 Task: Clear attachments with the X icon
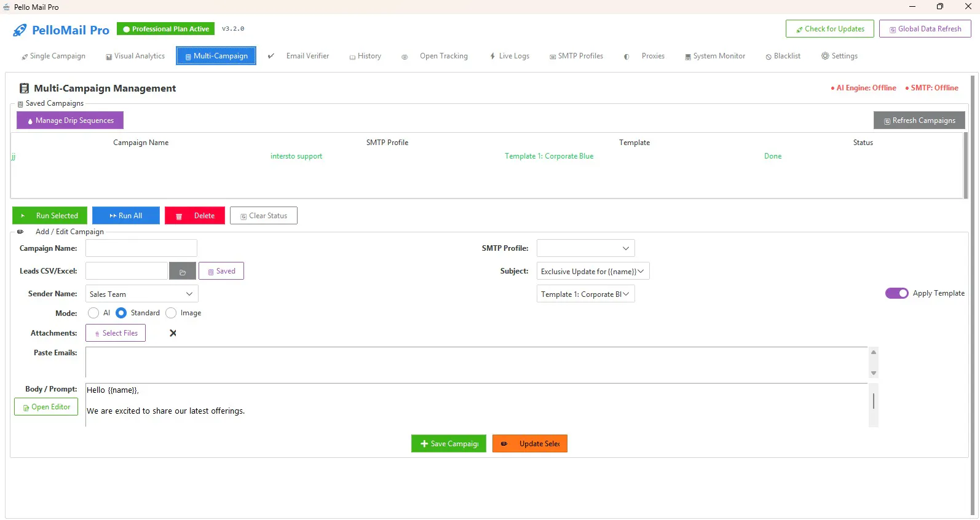click(173, 333)
